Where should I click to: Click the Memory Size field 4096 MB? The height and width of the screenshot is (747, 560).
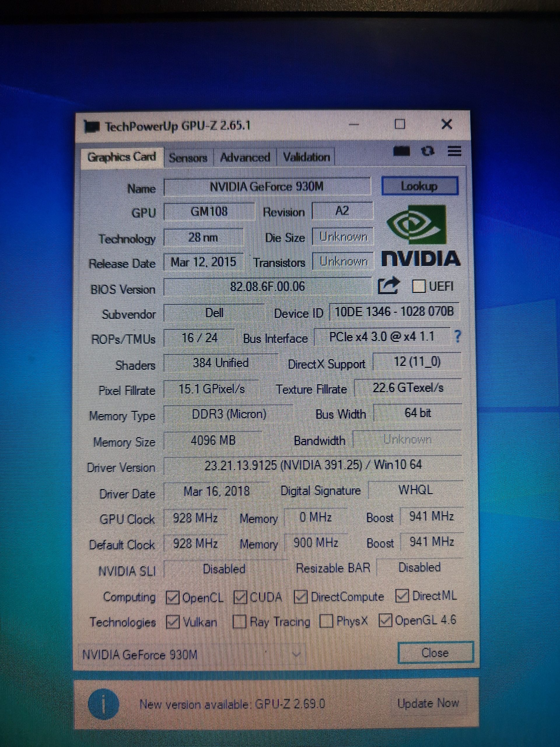213,440
